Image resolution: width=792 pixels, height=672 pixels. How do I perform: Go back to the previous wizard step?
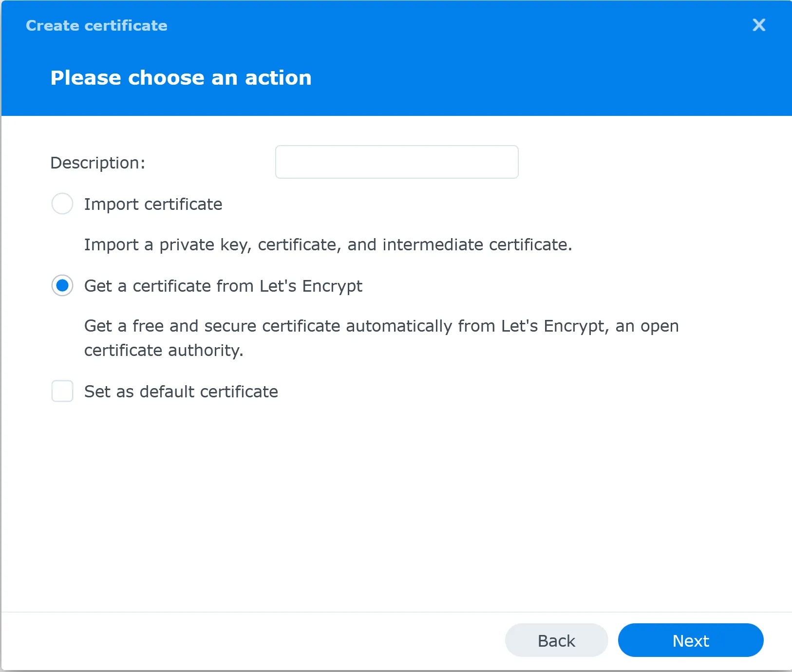coord(556,640)
